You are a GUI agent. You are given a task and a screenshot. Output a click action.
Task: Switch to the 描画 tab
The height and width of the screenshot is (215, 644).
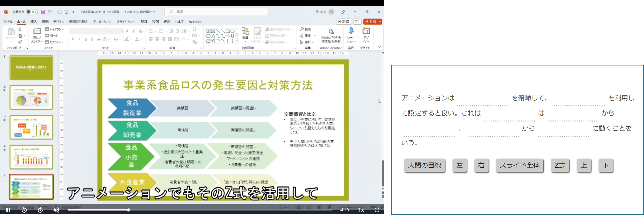click(x=45, y=22)
